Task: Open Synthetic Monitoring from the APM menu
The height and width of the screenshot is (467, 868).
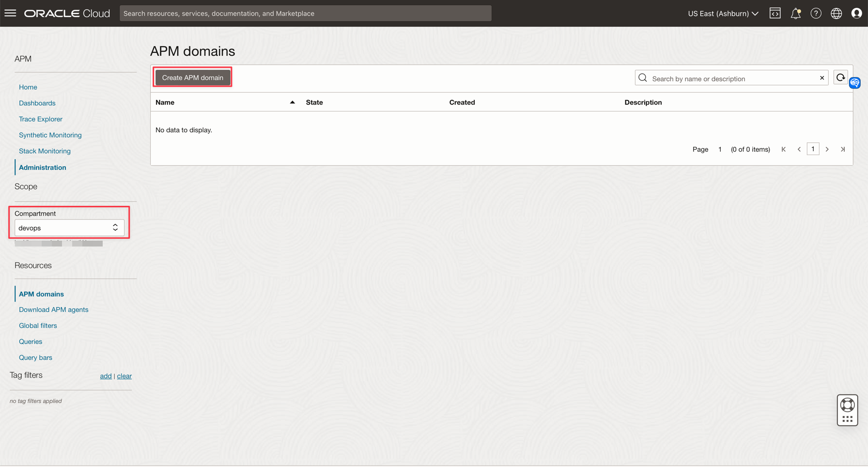Action: coord(50,135)
